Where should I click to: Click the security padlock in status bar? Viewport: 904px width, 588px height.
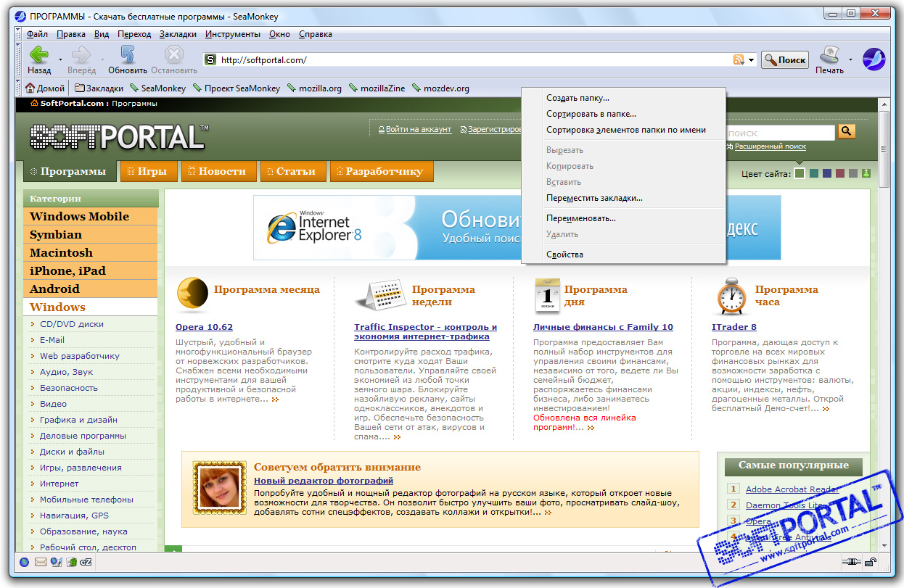coord(870,562)
